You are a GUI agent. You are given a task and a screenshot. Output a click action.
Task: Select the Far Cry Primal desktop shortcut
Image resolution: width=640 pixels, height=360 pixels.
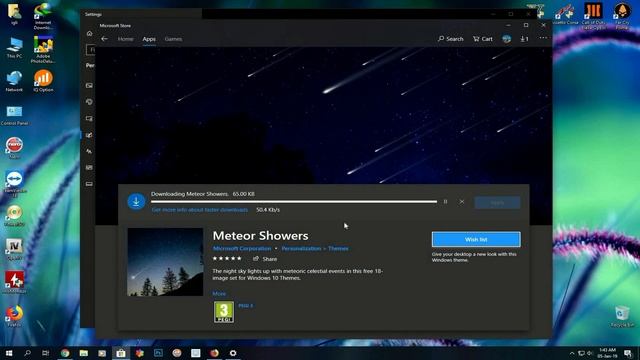[622, 16]
